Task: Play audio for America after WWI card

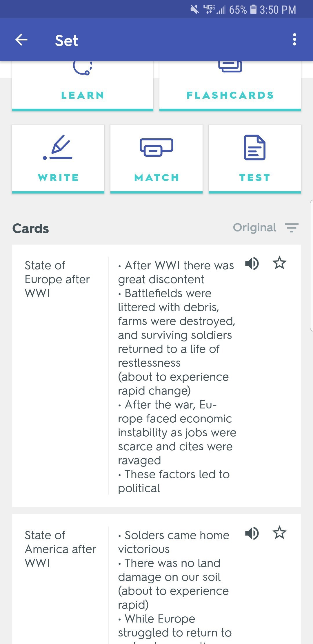Action: point(252,533)
